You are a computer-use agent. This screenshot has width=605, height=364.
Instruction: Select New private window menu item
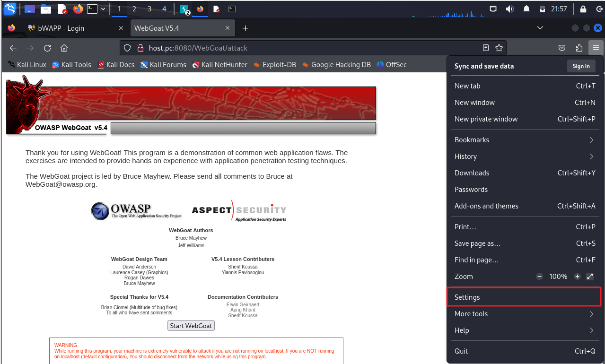525,119
